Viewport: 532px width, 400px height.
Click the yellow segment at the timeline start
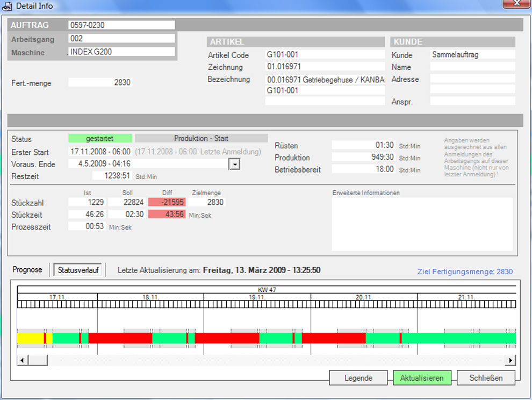click(31, 338)
